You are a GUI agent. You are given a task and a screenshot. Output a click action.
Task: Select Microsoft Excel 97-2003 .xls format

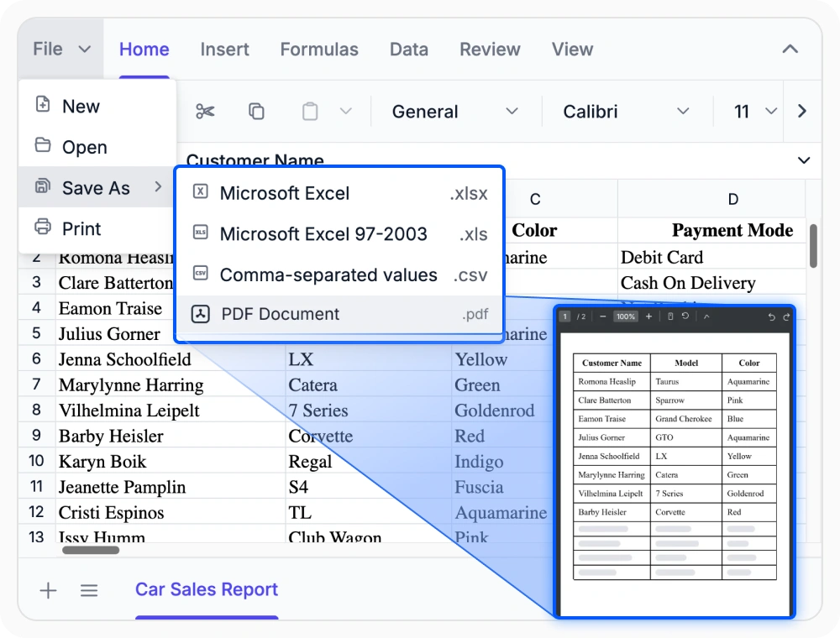click(339, 233)
